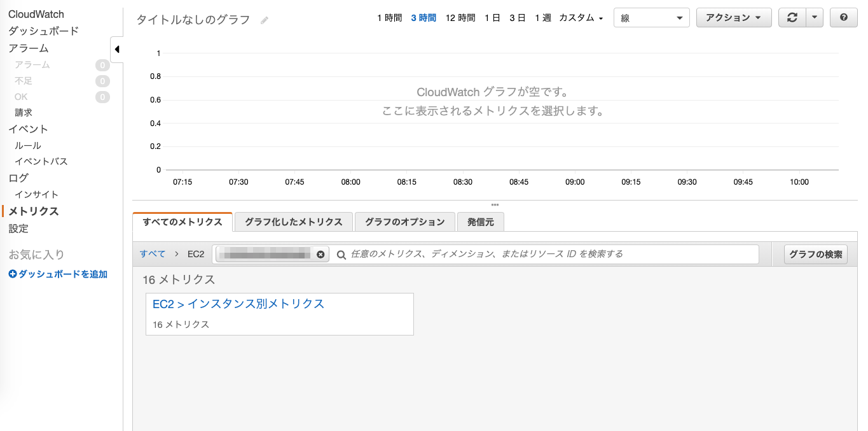Expand the カスタム time range dropdown
The image size is (868, 431).
click(x=579, y=18)
